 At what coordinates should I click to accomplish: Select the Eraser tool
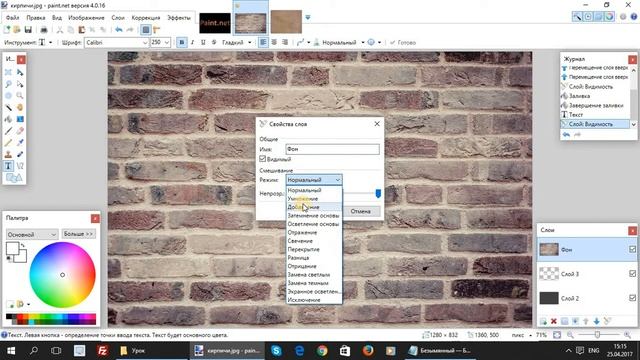tap(20, 131)
